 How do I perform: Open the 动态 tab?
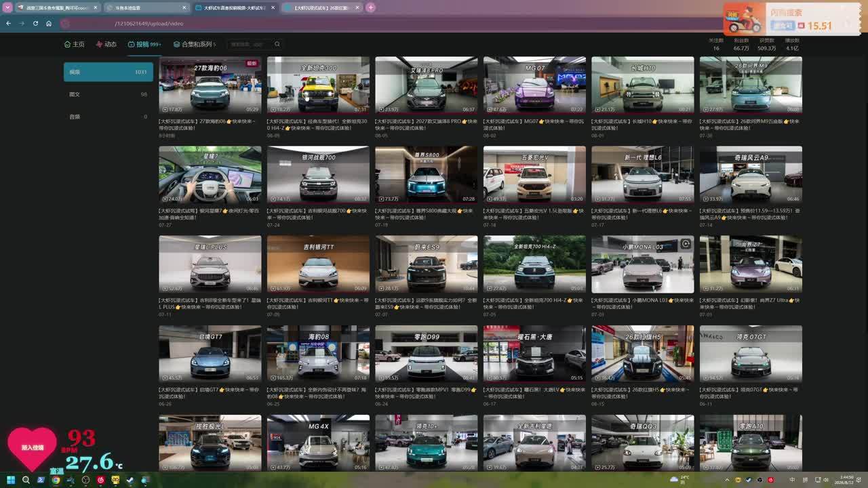106,44
